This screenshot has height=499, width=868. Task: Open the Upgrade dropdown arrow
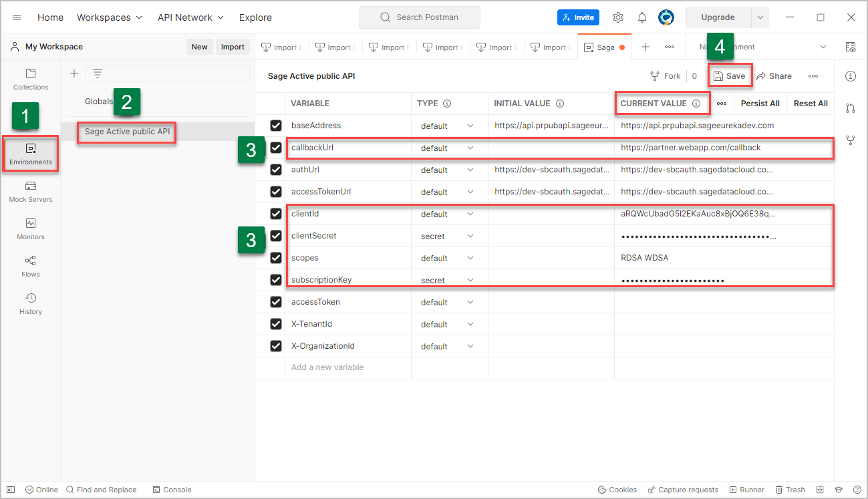pyautogui.click(x=760, y=17)
